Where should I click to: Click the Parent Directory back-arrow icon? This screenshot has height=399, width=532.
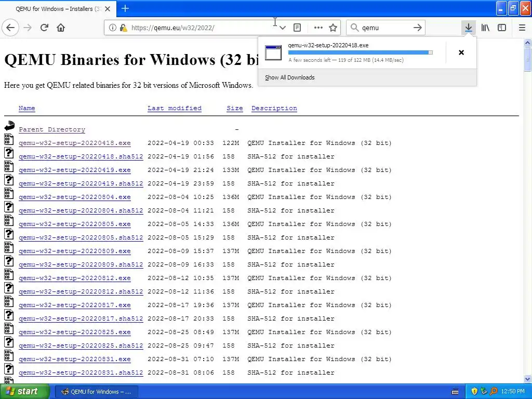click(x=9, y=126)
